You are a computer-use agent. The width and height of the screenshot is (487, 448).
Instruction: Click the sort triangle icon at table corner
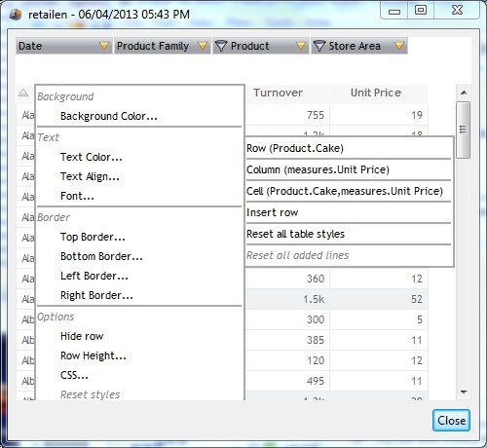pos(23,93)
